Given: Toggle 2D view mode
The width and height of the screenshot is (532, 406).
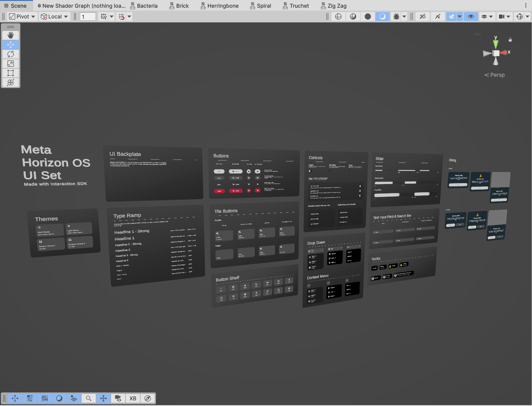Looking at the screenshot, I should pos(423,16).
